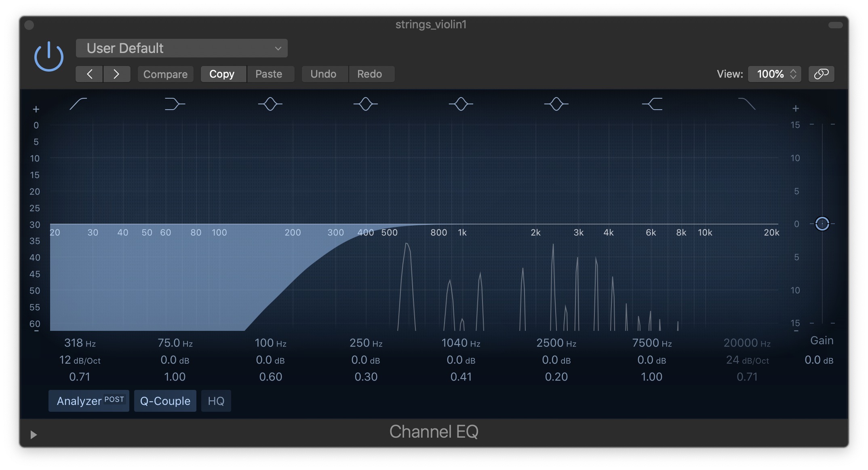Image resolution: width=868 pixels, height=470 pixels.
Task: Go to the next preset arrow
Action: pyautogui.click(x=116, y=74)
